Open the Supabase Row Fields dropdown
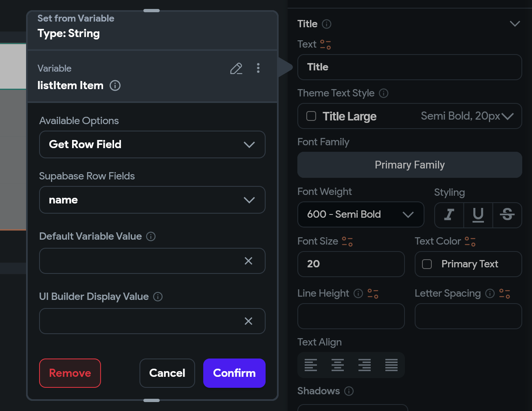 tap(152, 200)
